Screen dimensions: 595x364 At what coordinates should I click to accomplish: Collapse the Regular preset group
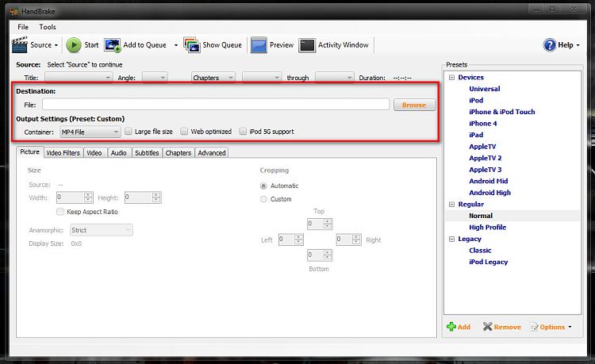451,205
